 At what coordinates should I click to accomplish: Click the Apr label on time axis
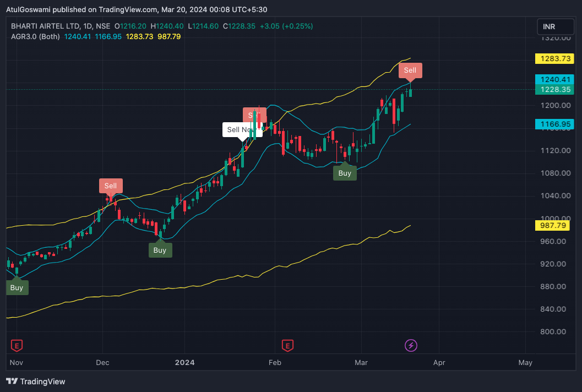pos(439,363)
